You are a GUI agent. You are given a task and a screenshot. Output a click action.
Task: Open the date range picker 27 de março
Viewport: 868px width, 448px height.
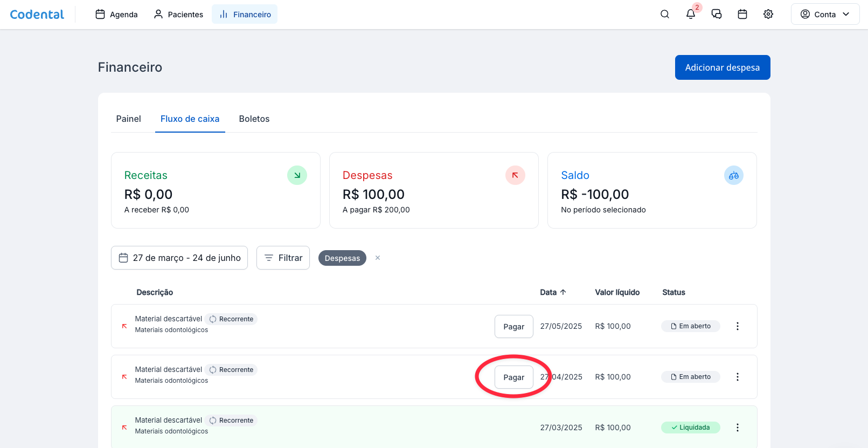(179, 258)
